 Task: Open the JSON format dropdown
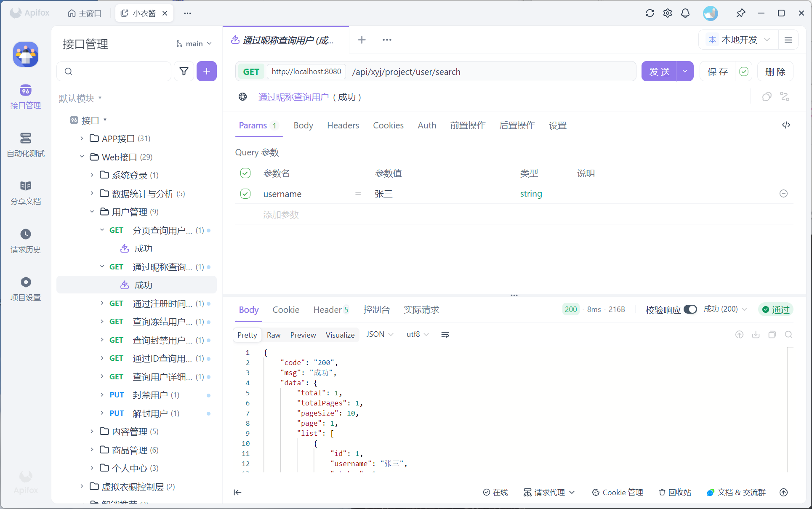[x=379, y=334]
